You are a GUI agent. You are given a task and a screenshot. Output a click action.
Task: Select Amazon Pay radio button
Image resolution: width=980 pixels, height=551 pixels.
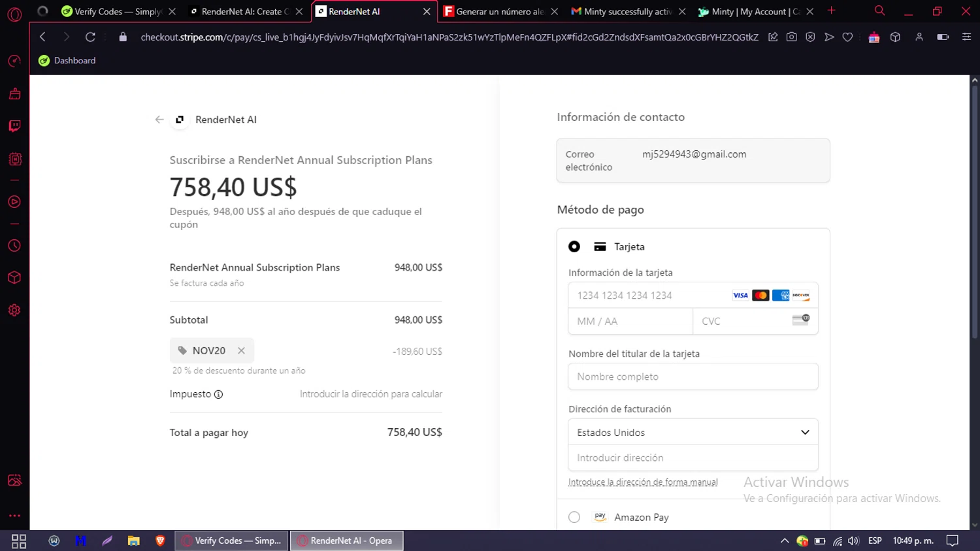pos(574,517)
